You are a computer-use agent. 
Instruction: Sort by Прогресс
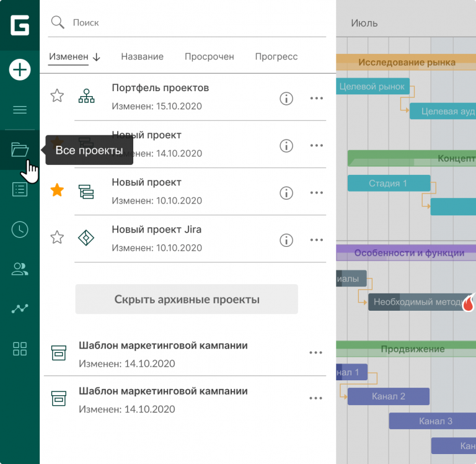point(276,56)
